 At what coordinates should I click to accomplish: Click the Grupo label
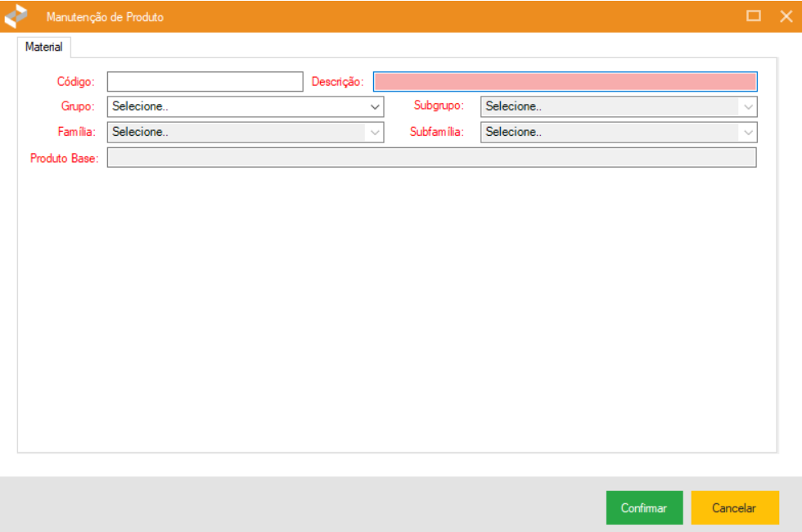(x=78, y=106)
